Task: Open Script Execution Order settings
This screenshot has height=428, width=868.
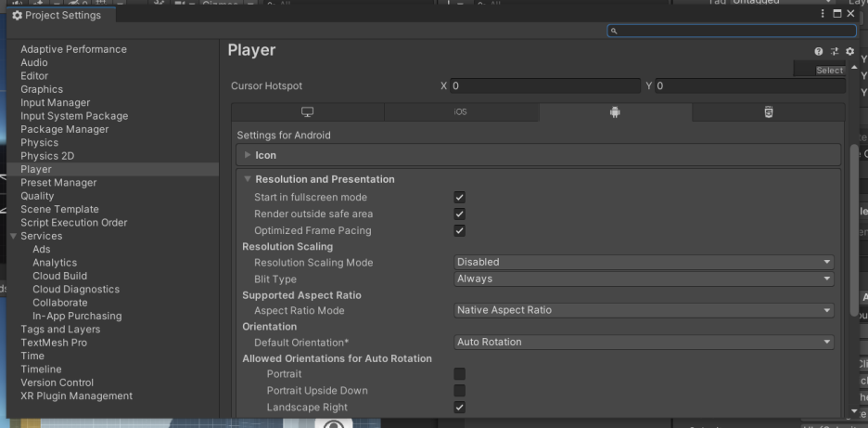Action: (x=73, y=222)
